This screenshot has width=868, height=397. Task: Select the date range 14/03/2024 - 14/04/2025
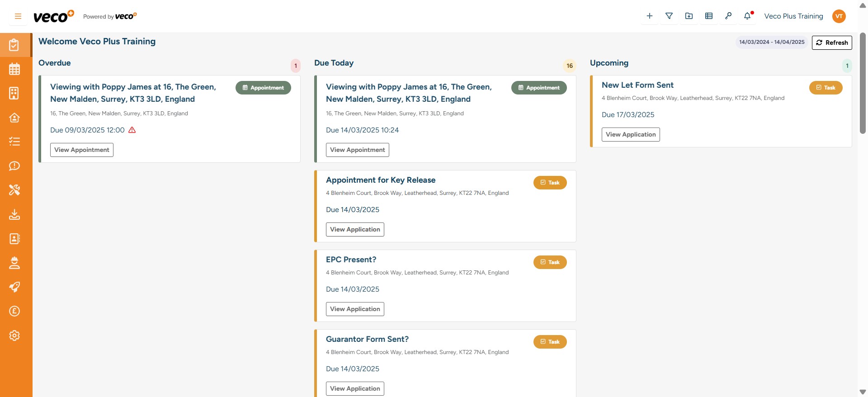(x=772, y=42)
